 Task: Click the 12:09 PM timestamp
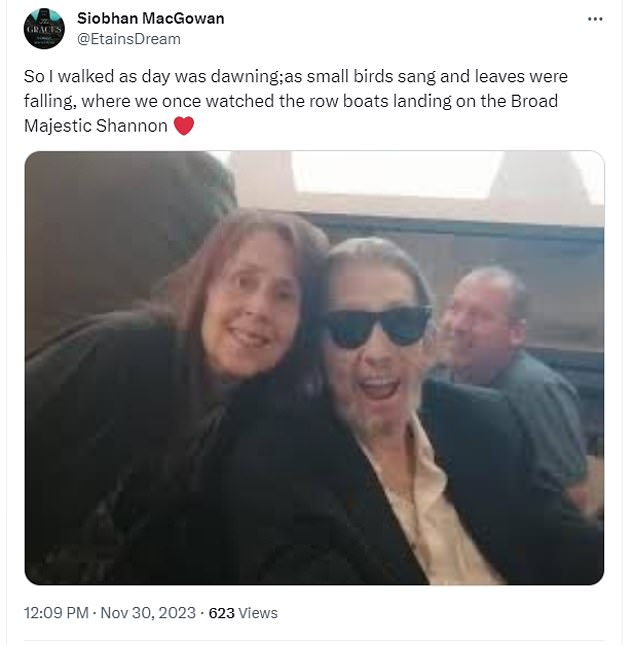tap(56, 613)
